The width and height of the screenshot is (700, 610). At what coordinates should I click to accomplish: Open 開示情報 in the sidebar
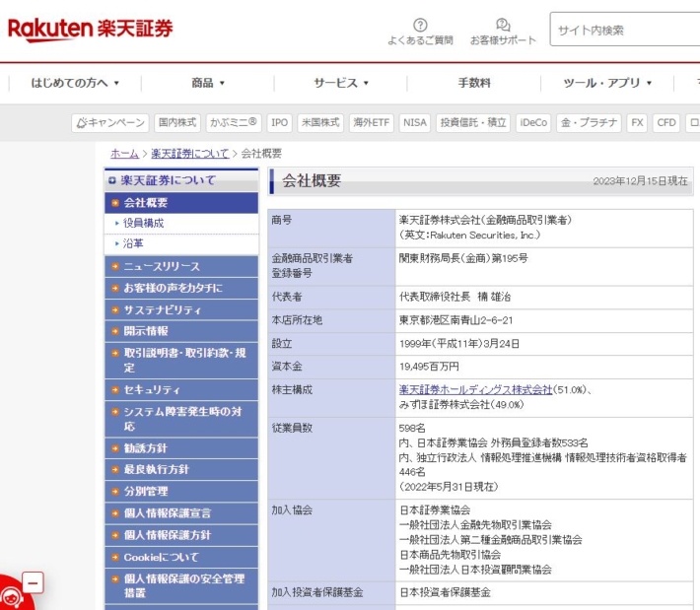[181, 331]
